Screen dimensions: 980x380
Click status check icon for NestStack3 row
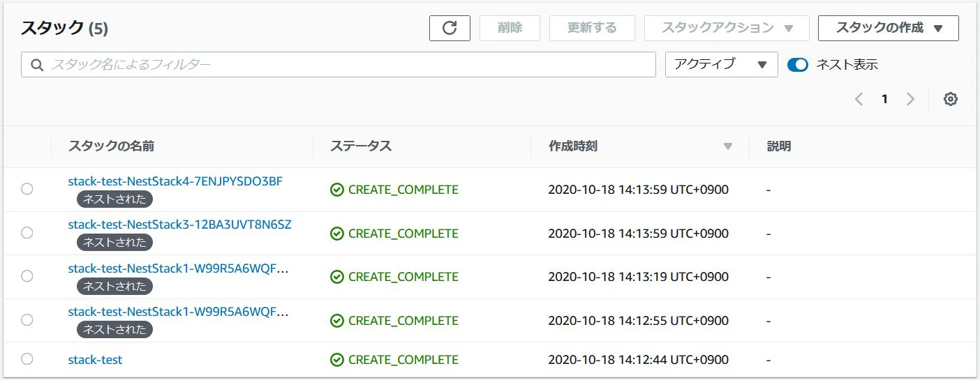pos(337,234)
